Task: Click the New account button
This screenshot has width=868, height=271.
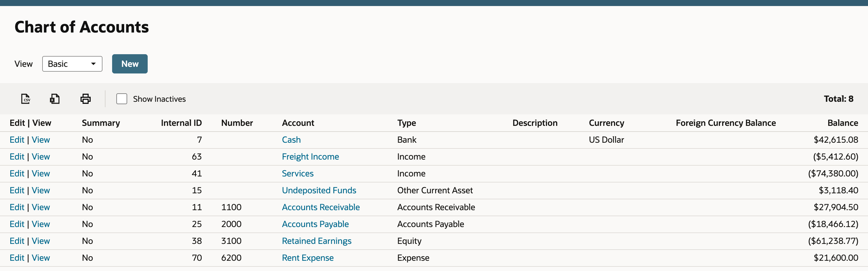Action: (x=130, y=64)
